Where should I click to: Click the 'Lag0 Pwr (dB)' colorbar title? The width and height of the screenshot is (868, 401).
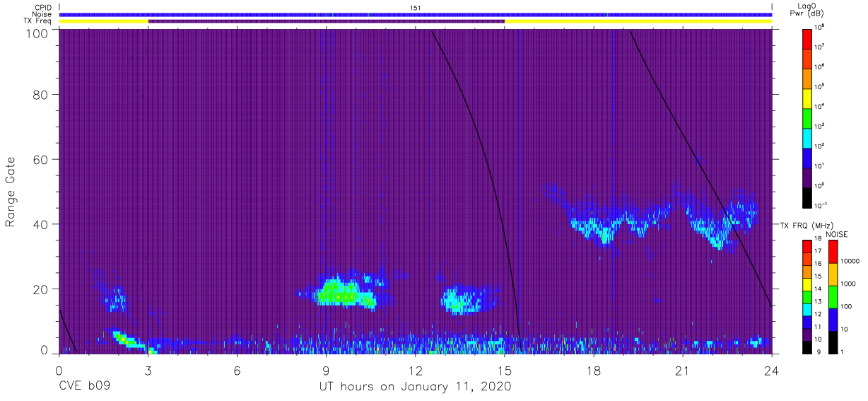coord(807,10)
